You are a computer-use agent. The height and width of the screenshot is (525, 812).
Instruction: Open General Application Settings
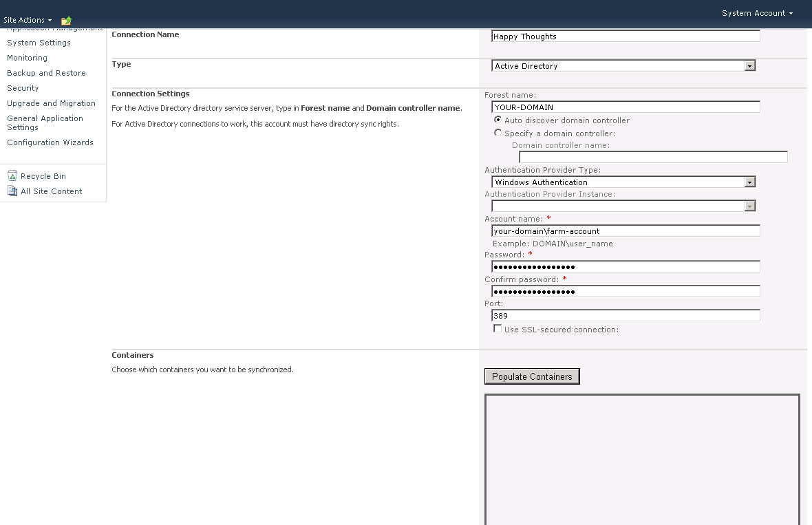pos(45,122)
